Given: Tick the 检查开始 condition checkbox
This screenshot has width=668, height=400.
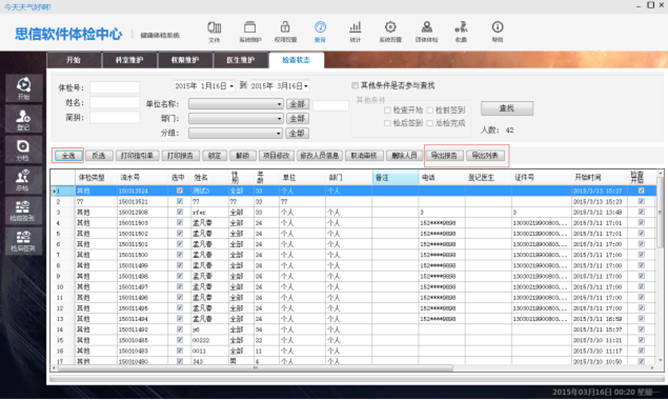Looking at the screenshot, I should [387, 110].
